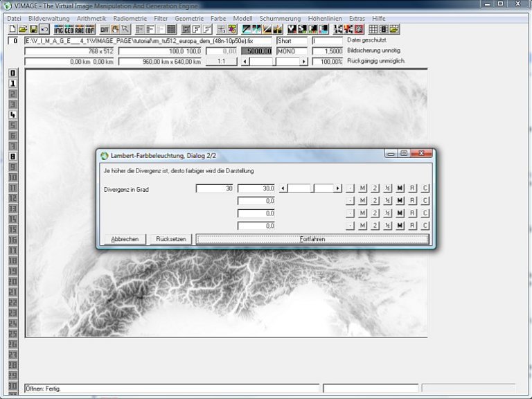Viewport: 532px width, 399px height.
Task: Click the new file icon in toolbar
Action: click(x=13, y=29)
